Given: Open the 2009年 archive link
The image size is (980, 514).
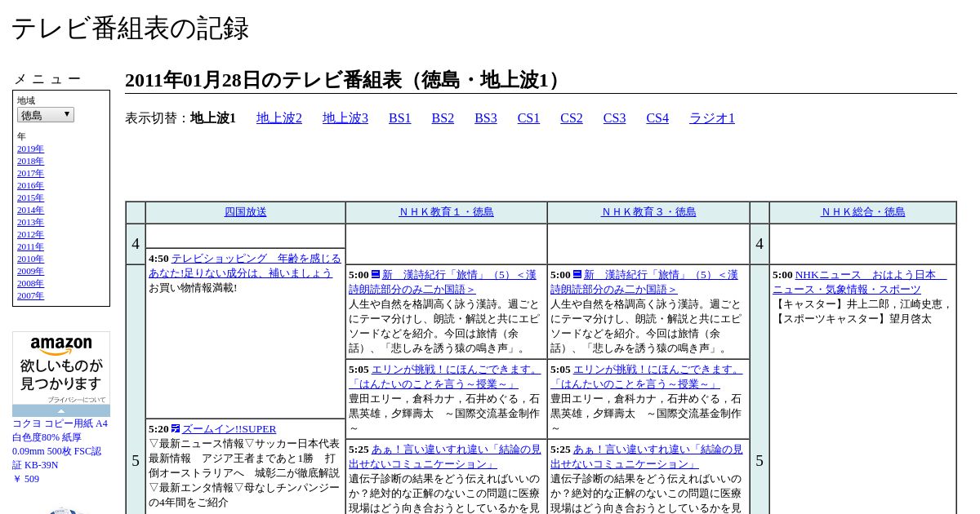Looking at the screenshot, I should pos(30,272).
